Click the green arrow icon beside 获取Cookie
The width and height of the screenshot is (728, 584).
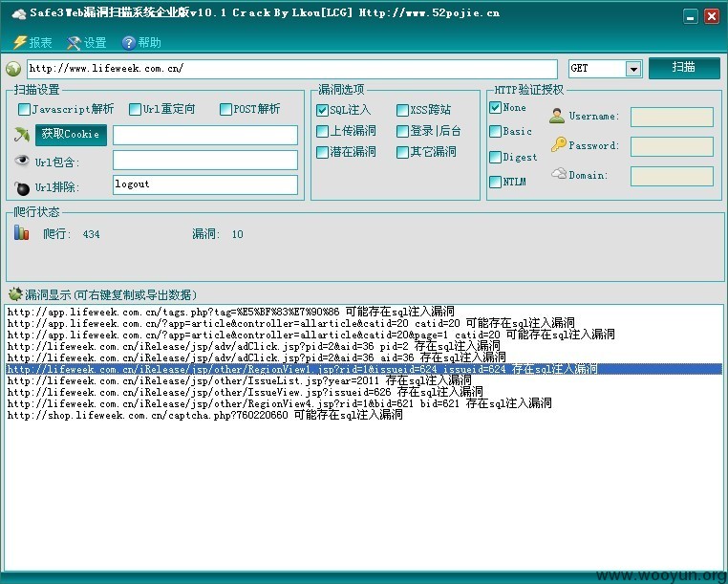click(21, 135)
